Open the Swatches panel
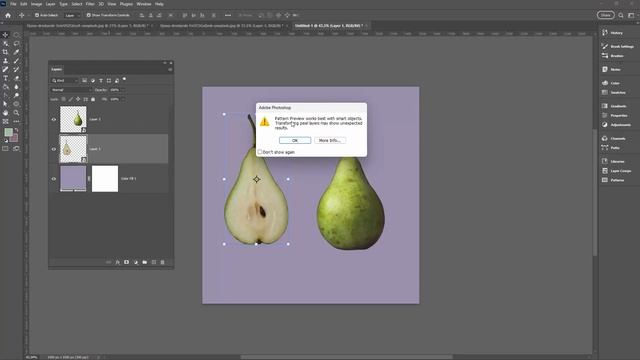640x360 pixels. tap(614, 93)
